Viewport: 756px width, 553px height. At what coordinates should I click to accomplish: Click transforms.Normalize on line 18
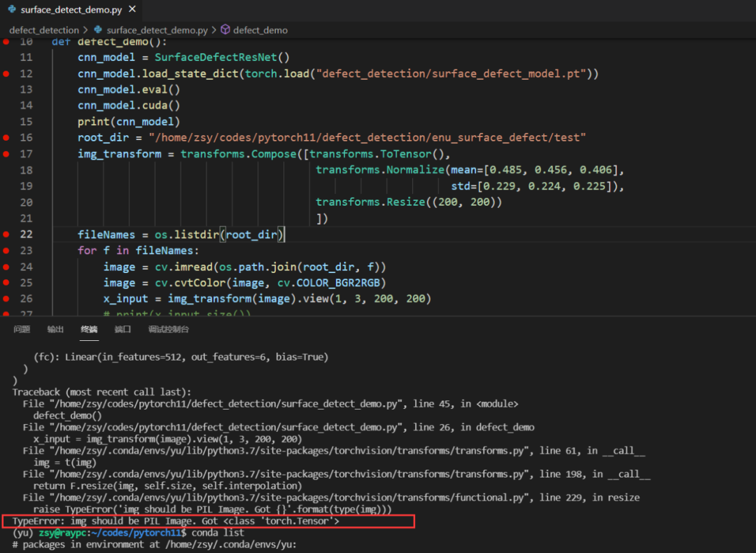380,169
